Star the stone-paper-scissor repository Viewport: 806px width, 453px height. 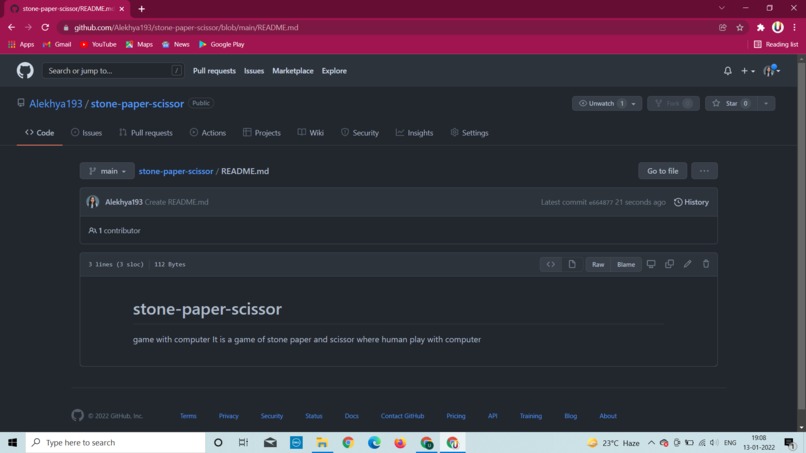730,103
